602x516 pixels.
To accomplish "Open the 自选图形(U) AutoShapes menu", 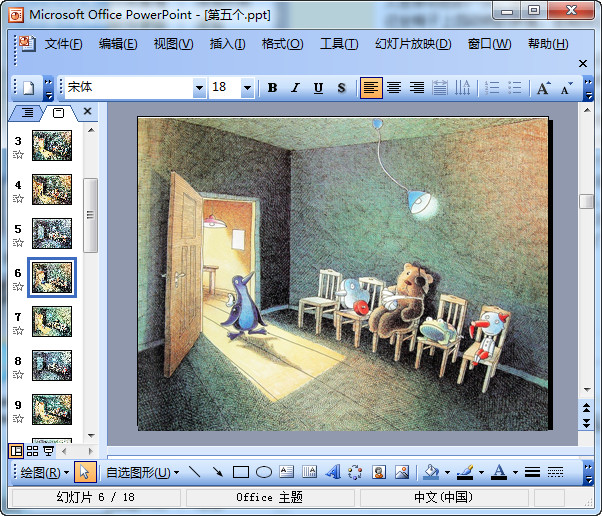I will 142,473.
